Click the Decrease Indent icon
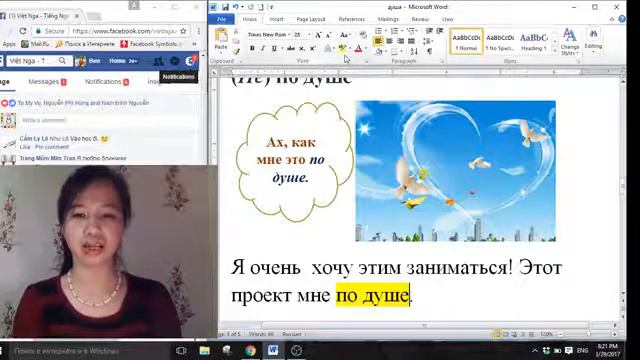 coord(429,31)
